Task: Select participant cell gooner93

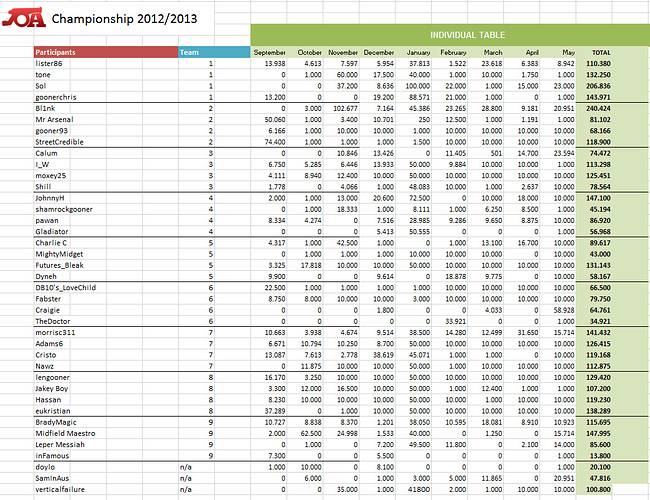Action: pyautogui.click(x=51, y=131)
